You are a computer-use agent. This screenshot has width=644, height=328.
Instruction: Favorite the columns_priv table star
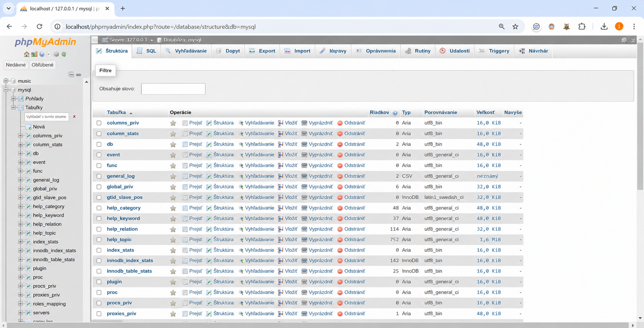tap(173, 123)
